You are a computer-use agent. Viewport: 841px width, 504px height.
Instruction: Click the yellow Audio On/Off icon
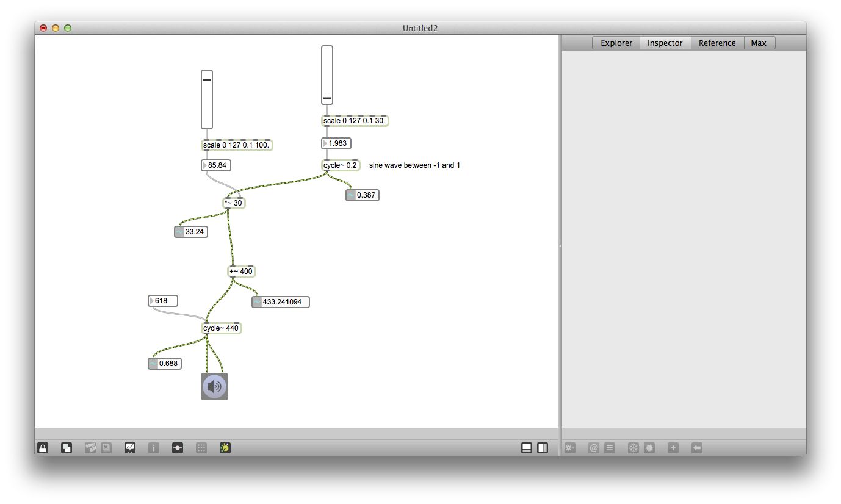click(225, 448)
